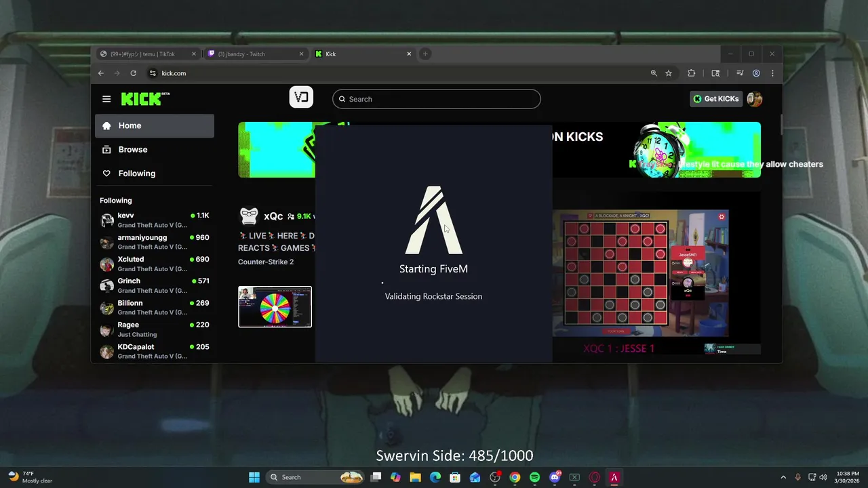Open Ragee's Just Chatting channel
Viewport: 868px width, 488px height.
[x=155, y=329]
